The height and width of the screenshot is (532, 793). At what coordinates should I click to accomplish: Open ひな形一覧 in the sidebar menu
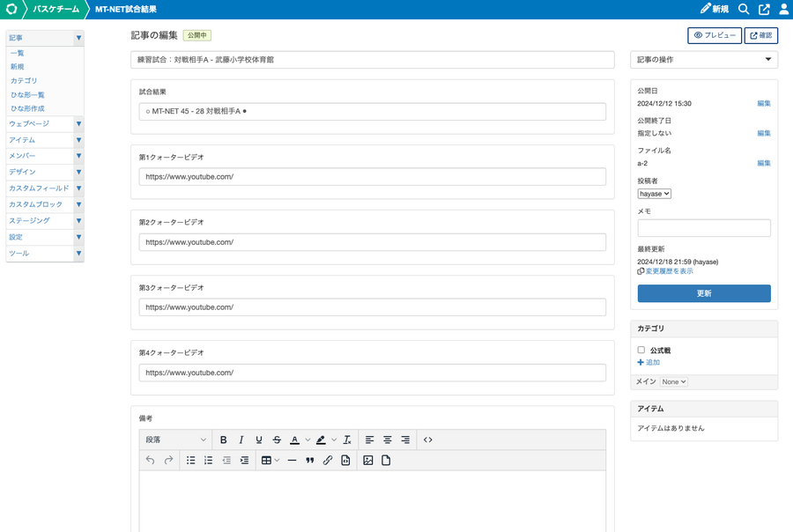[x=28, y=94]
